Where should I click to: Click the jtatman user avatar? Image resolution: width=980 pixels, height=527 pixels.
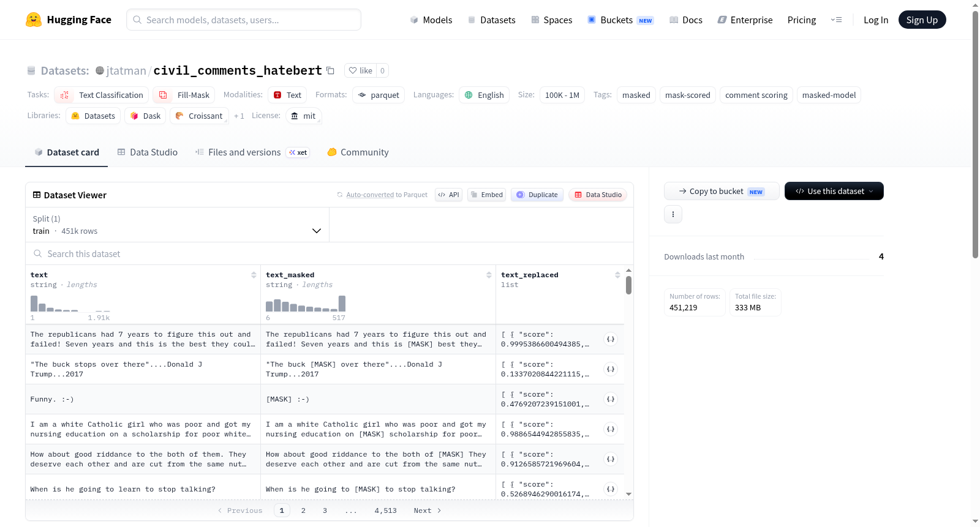click(x=100, y=70)
